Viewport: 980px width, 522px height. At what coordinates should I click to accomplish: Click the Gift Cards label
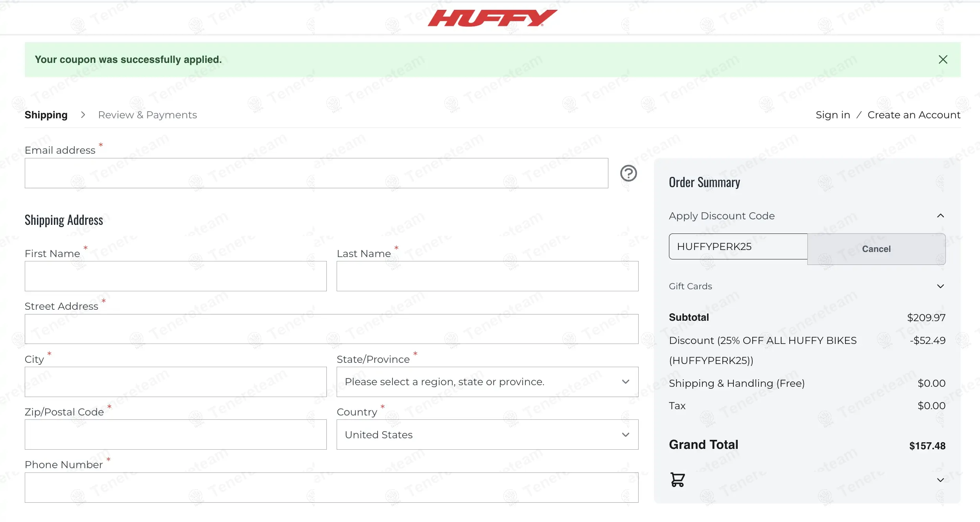pyautogui.click(x=690, y=286)
